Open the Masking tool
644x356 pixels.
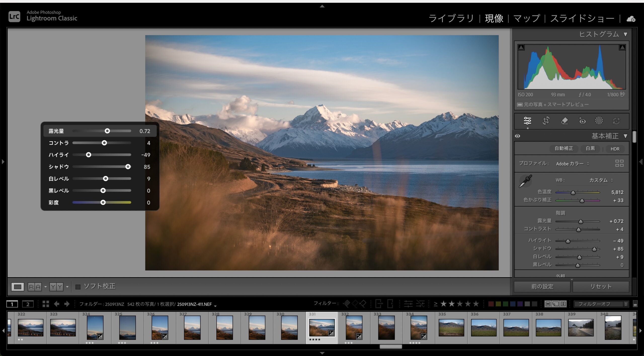599,121
